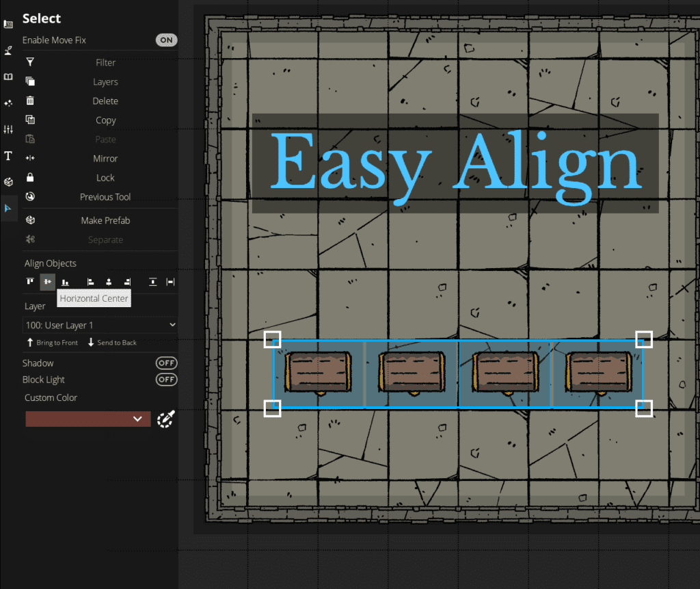Image resolution: width=700 pixels, height=589 pixels.
Task: Mirror the selected objects
Action: [100, 159]
